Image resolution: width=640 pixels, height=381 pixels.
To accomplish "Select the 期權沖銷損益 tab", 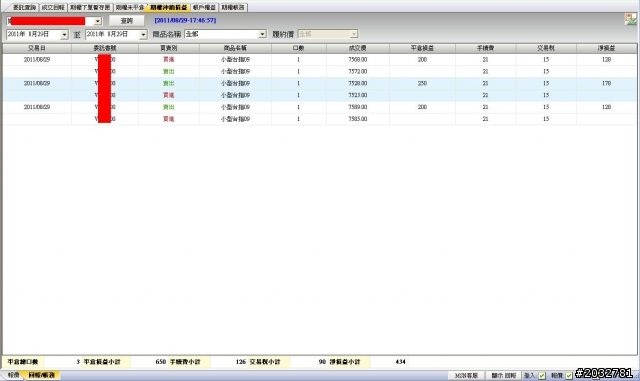I will click(168, 7).
